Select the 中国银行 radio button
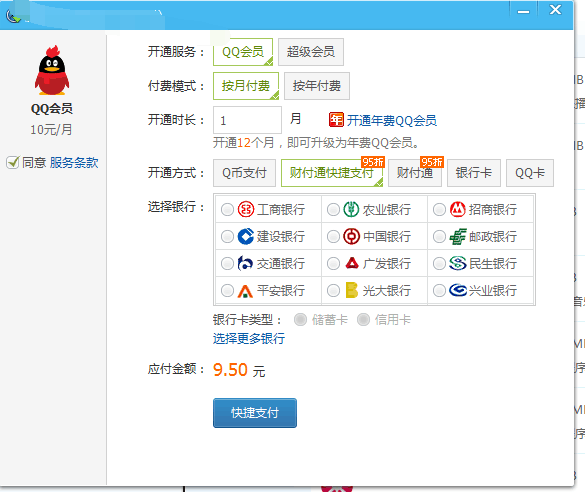 (333, 236)
